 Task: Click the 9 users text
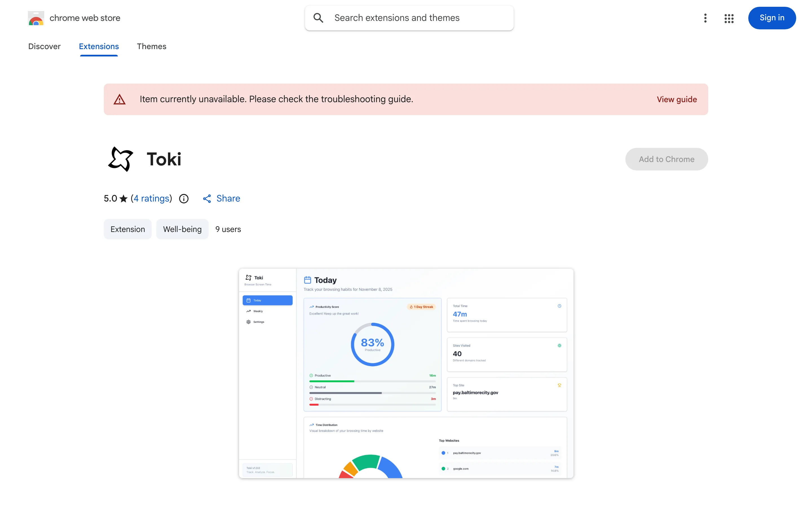click(228, 229)
